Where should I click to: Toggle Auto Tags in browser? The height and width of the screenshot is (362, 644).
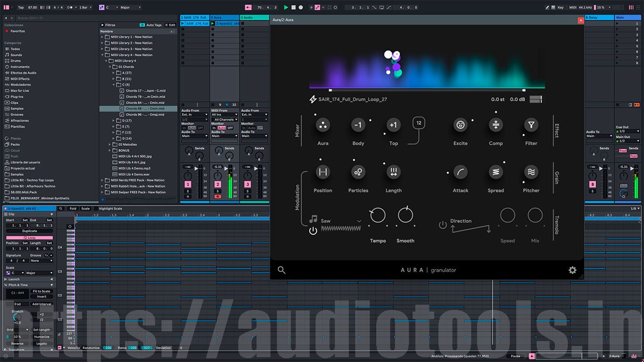(x=151, y=25)
